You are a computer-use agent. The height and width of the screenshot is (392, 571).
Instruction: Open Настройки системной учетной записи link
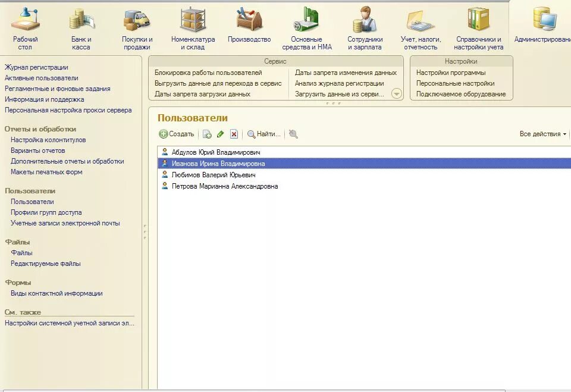point(70,323)
